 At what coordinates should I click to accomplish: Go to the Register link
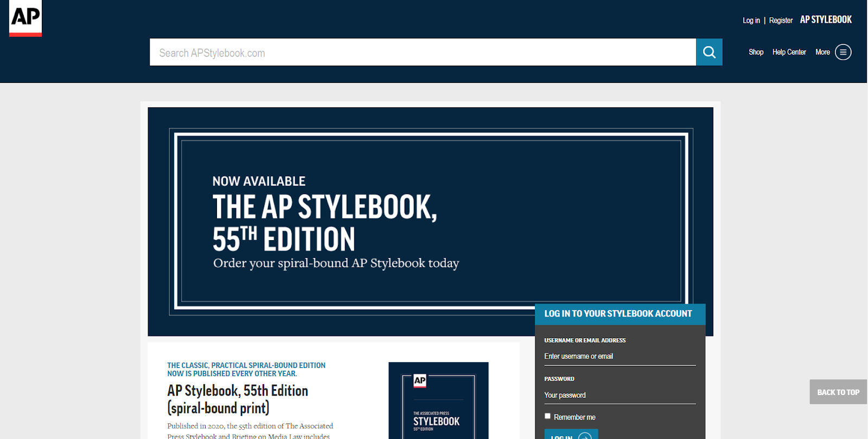781,21
